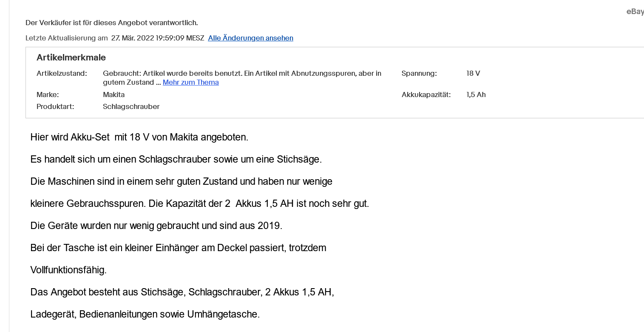This screenshot has height=332, width=644.
Task: Click the 'Produktart:' label
Action: [x=55, y=106]
